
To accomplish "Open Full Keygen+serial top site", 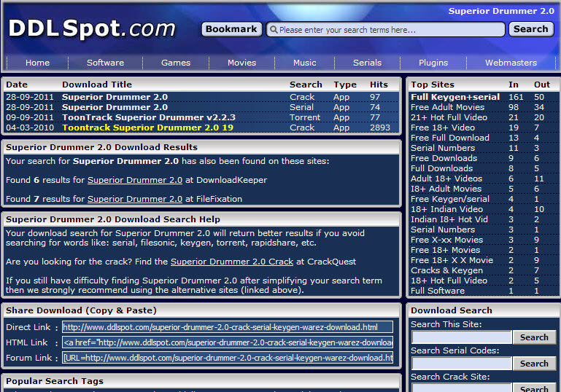I will click(x=455, y=97).
